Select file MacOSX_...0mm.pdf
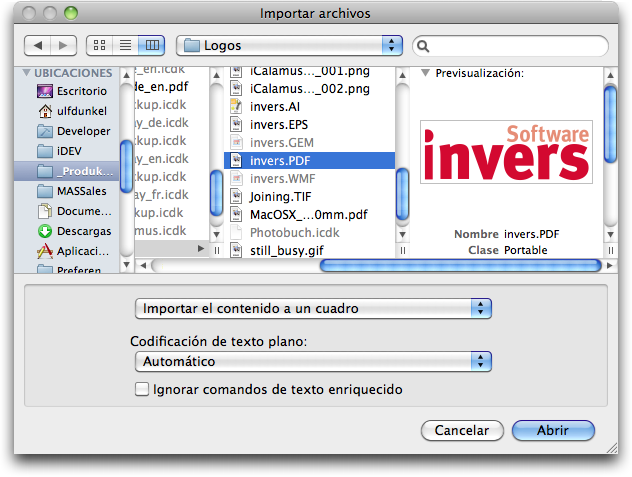Screen dimensions: 632x477 click(x=309, y=215)
